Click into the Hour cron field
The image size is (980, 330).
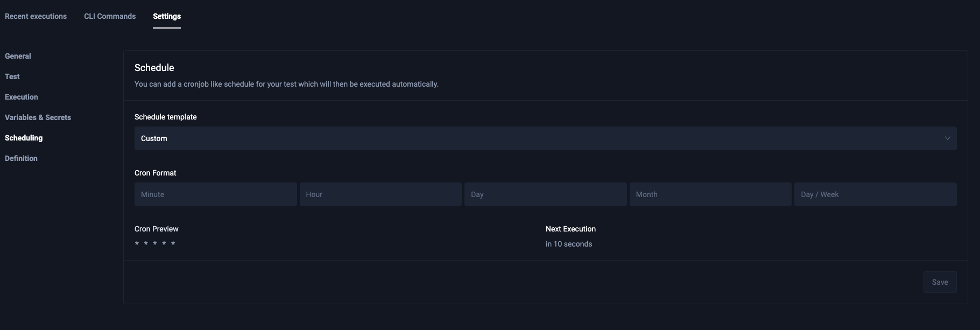(x=380, y=194)
